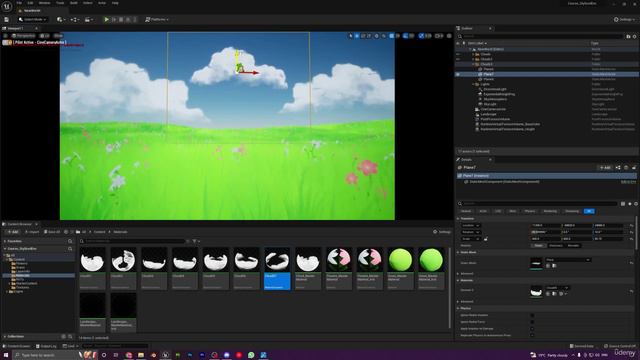640x360 pixels.
Task: Open the Build menu
Action: [x=74, y=3]
